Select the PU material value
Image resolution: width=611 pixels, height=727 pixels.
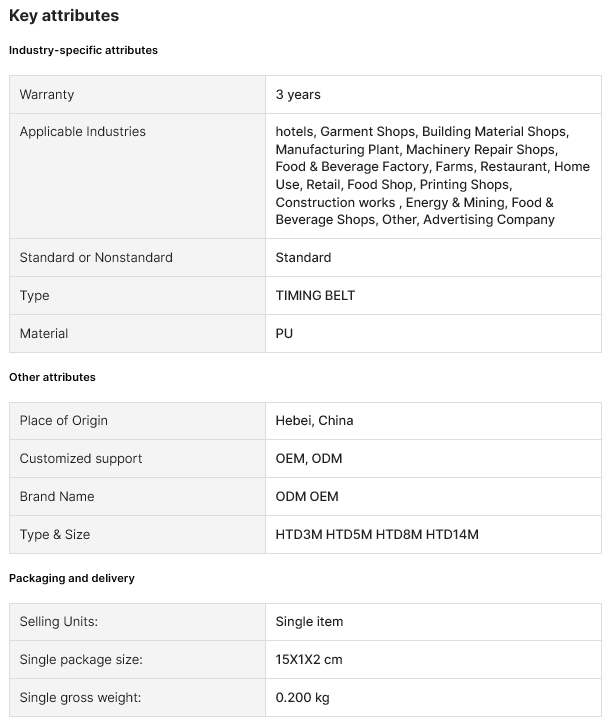pos(285,334)
